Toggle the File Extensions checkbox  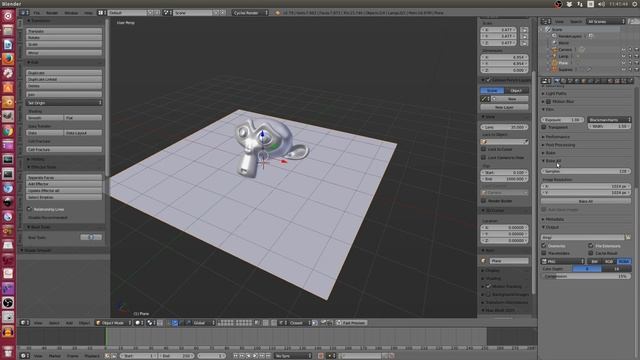(x=591, y=246)
